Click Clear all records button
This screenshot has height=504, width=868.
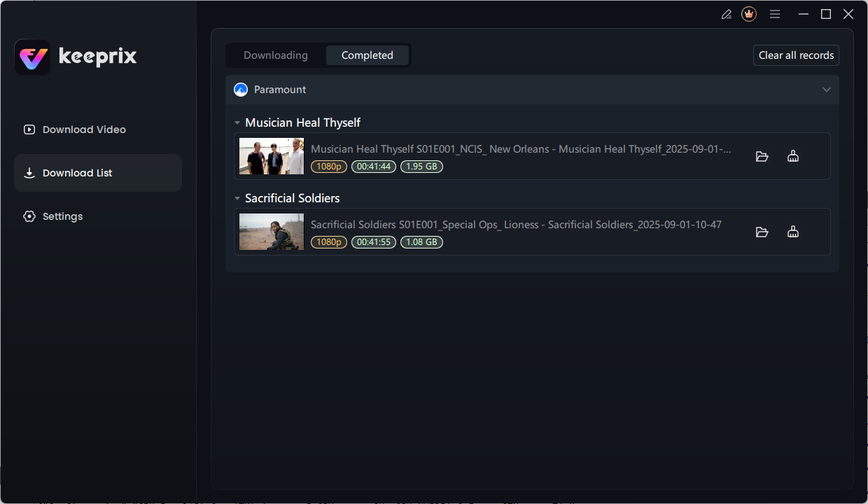(x=796, y=55)
